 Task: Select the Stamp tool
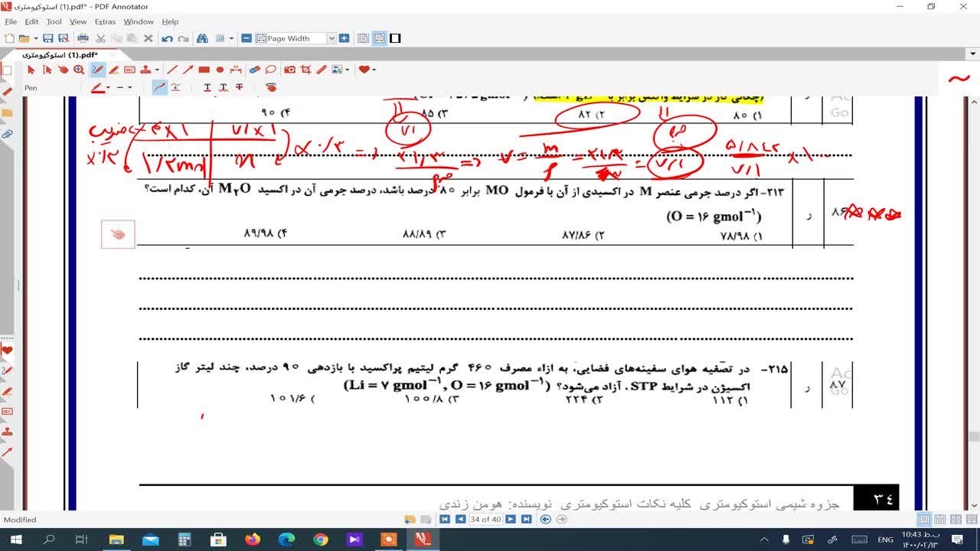(145, 70)
